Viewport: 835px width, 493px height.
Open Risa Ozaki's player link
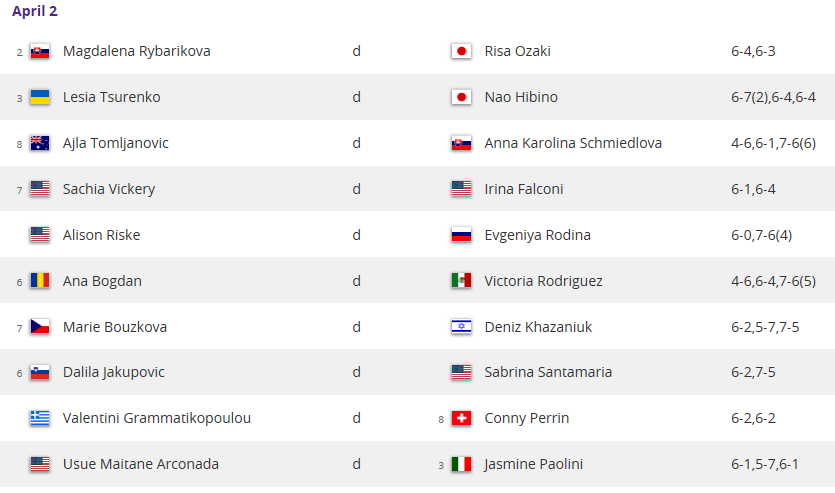point(517,51)
